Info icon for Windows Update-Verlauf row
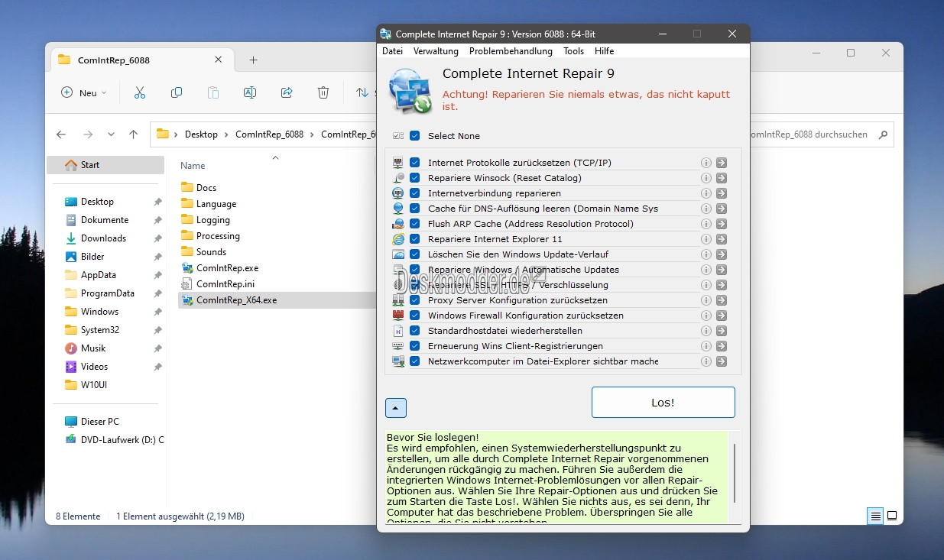 click(706, 254)
